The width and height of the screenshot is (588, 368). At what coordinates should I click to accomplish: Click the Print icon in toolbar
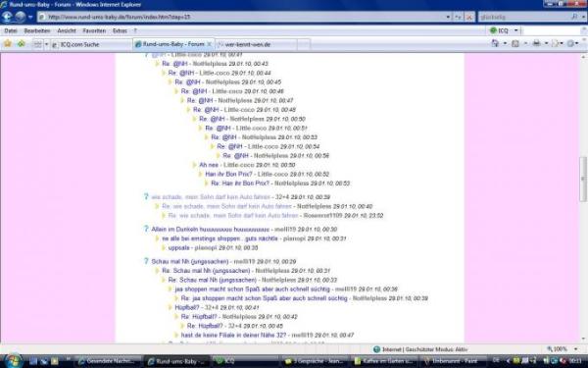(537, 43)
